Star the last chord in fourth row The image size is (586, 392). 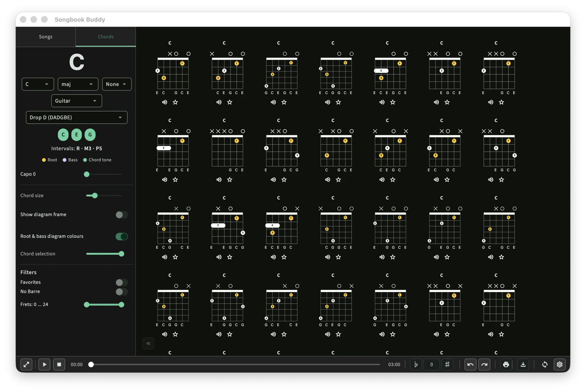pos(501,334)
